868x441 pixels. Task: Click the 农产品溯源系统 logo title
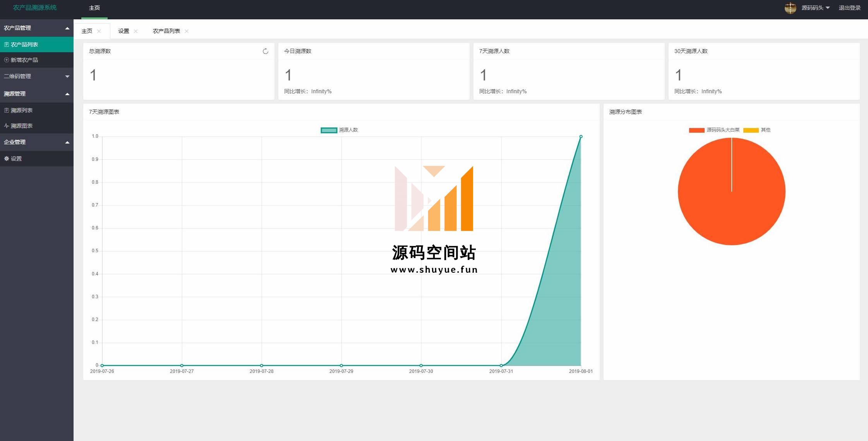[35, 8]
